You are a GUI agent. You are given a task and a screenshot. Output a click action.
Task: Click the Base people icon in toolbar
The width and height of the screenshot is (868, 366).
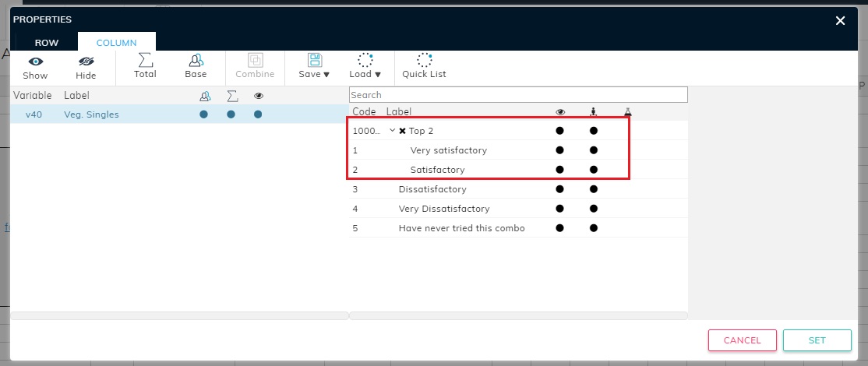(x=196, y=60)
